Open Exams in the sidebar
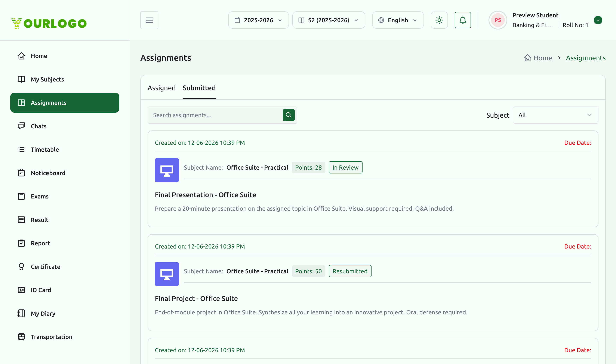616x364 pixels. click(x=65, y=196)
